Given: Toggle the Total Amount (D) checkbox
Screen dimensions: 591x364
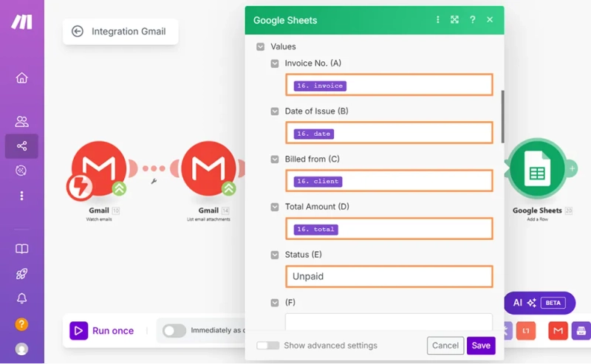Looking at the screenshot, I should 275,207.
